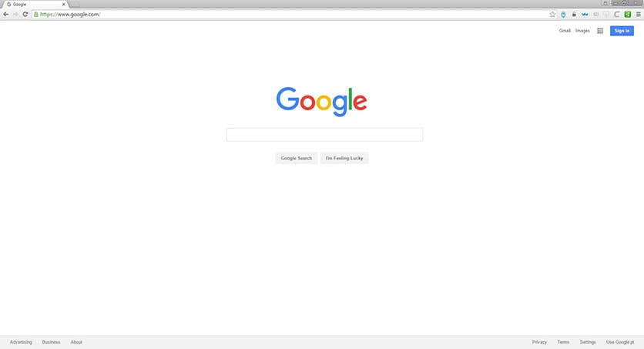Open the Images link

(x=582, y=31)
